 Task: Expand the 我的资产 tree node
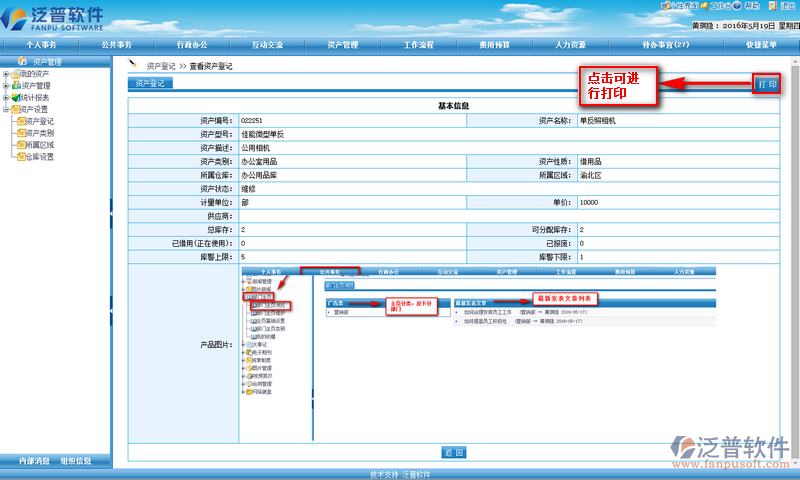6,74
